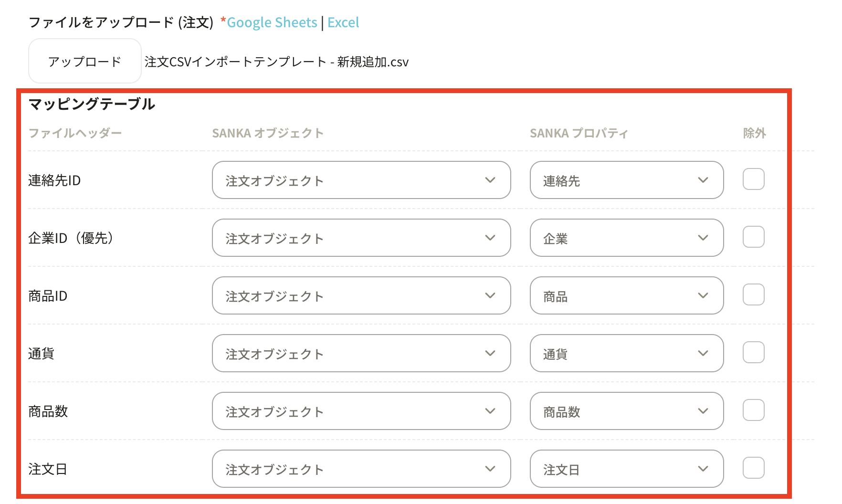Open SANKA object dropdown for 商品ID
842x504 pixels.
(361, 295)
